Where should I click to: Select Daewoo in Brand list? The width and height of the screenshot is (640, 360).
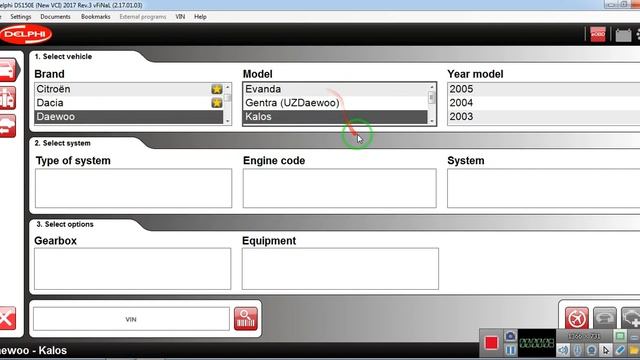(129, 117)
